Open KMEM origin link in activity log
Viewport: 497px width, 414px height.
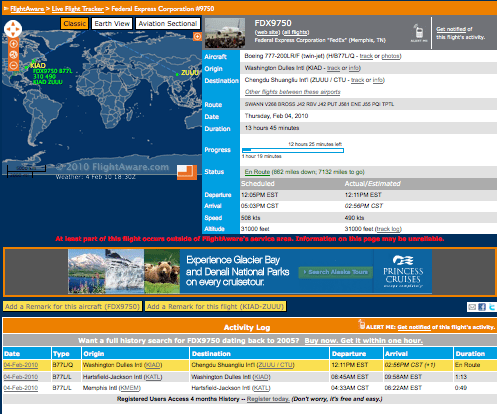point(130,388)
